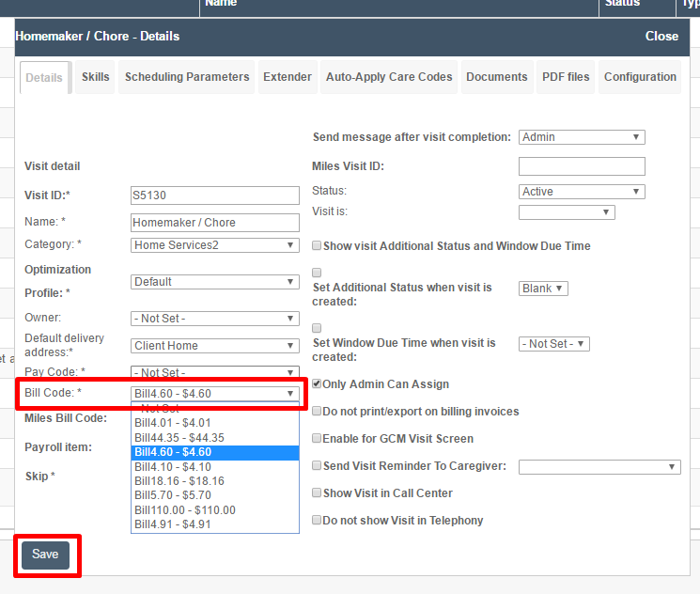
Task: Enable Do not print/export on billing invoices
Action: click(x=317, y=411)
